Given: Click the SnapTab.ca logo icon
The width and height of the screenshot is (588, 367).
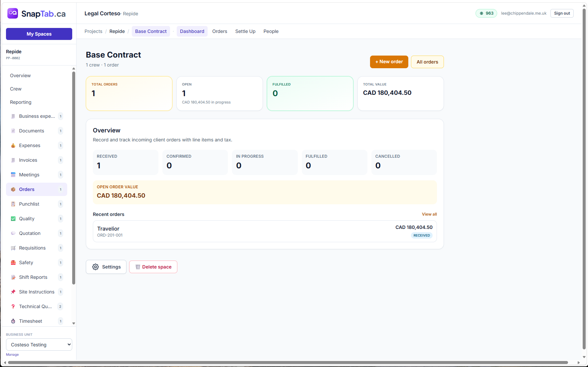Looking at the screenshot, I should coord(13,13).
